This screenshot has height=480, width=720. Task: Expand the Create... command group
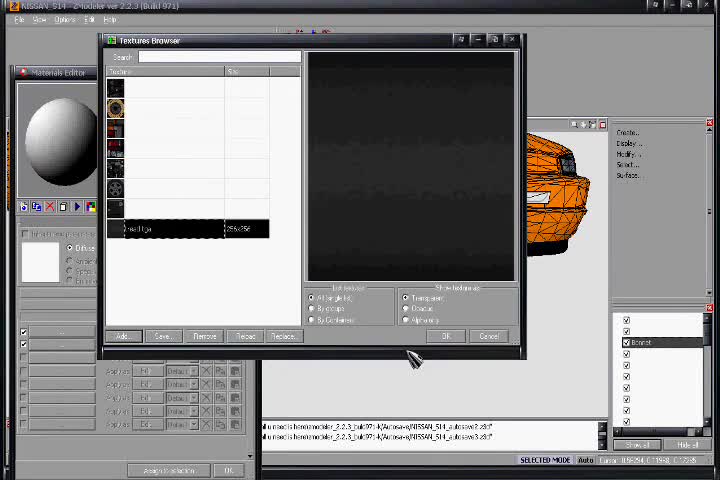(x=628, y=132)
